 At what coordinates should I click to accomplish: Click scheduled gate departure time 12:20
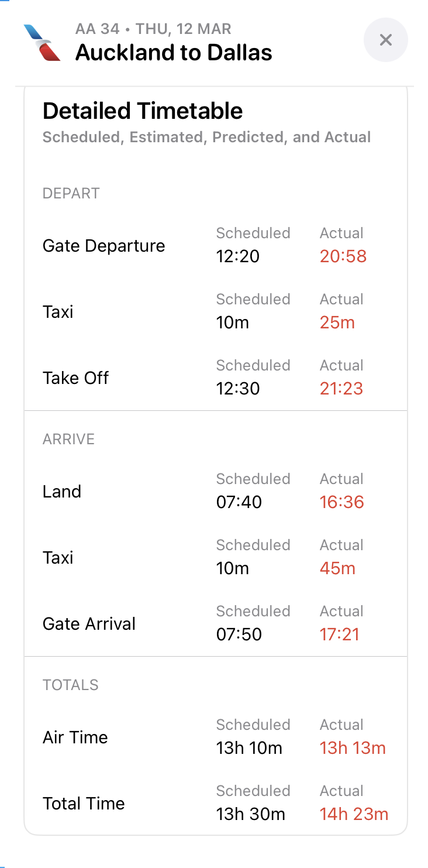pos(237,256)
